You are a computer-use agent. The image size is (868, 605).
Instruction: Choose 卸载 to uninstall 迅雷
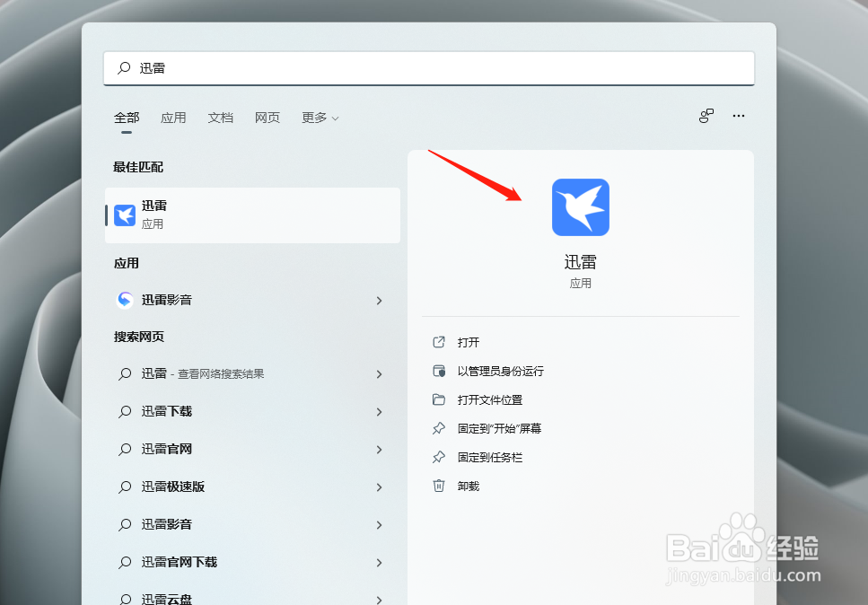tap(469, 487)
